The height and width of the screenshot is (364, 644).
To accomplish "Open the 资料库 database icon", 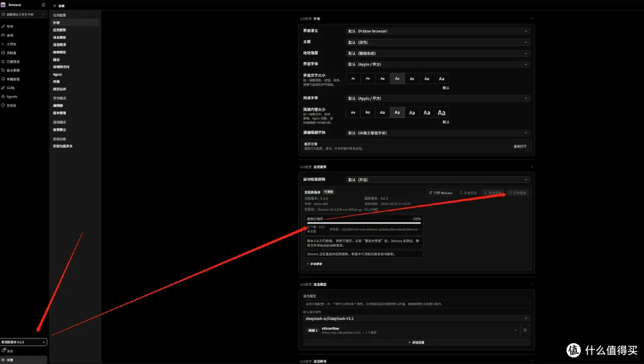I will [x=4, y=53].
